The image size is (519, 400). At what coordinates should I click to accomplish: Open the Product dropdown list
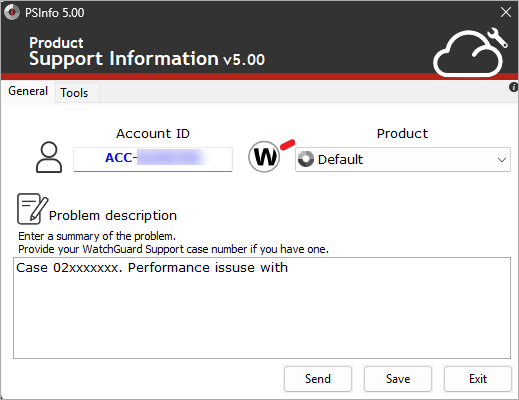point(403,159)
